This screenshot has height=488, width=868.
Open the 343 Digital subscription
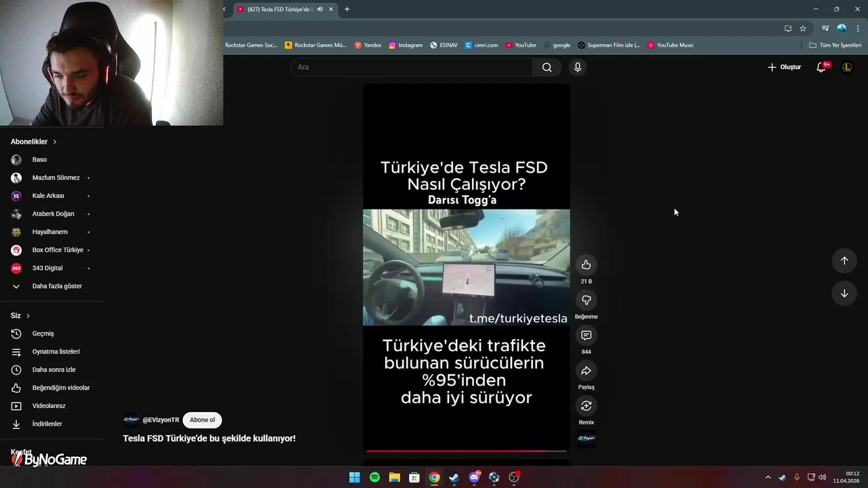point(52,268)
